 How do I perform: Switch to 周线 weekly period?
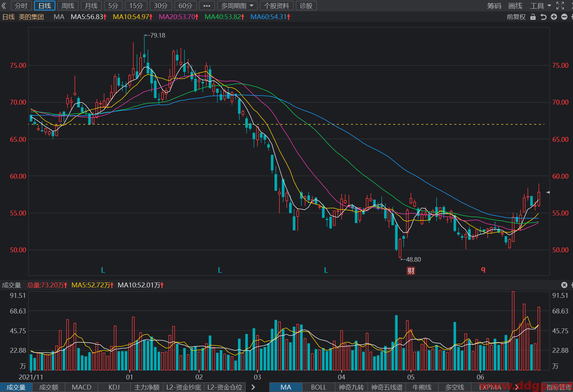click(68, 6)
